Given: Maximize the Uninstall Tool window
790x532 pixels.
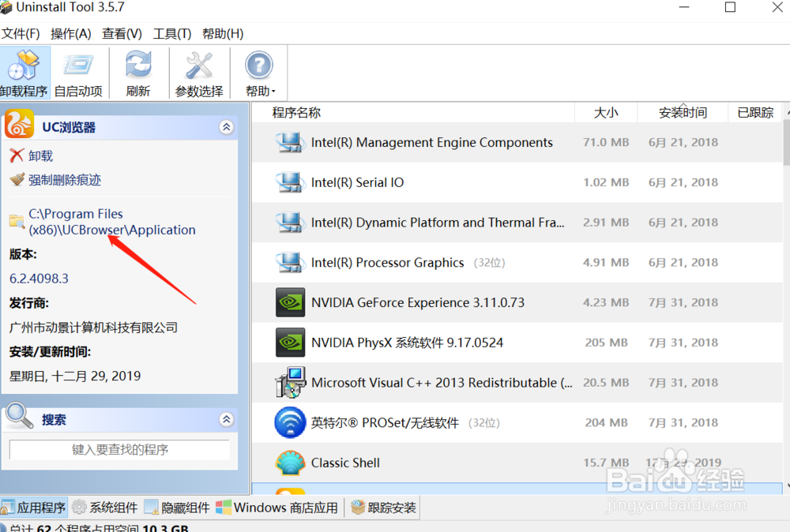Looking at the screenshot, I should 730,7.
